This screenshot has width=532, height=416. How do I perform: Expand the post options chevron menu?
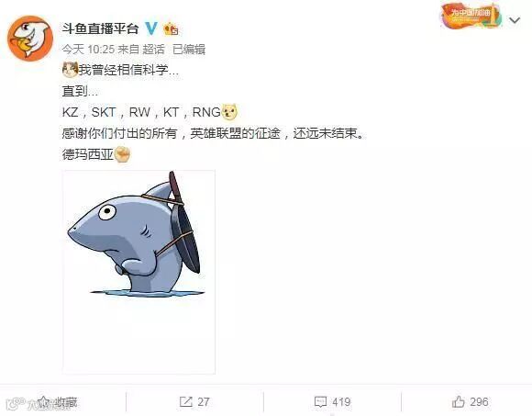515,20
